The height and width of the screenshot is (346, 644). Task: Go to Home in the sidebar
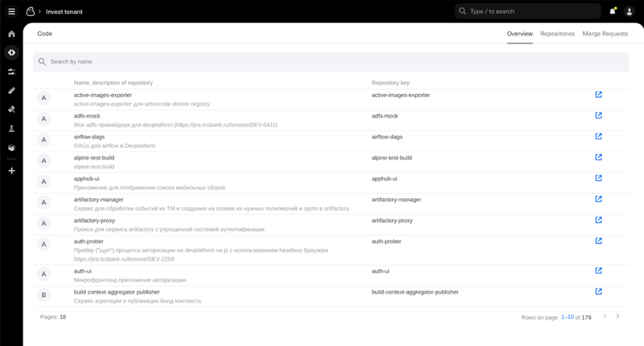tap(11, 34)
